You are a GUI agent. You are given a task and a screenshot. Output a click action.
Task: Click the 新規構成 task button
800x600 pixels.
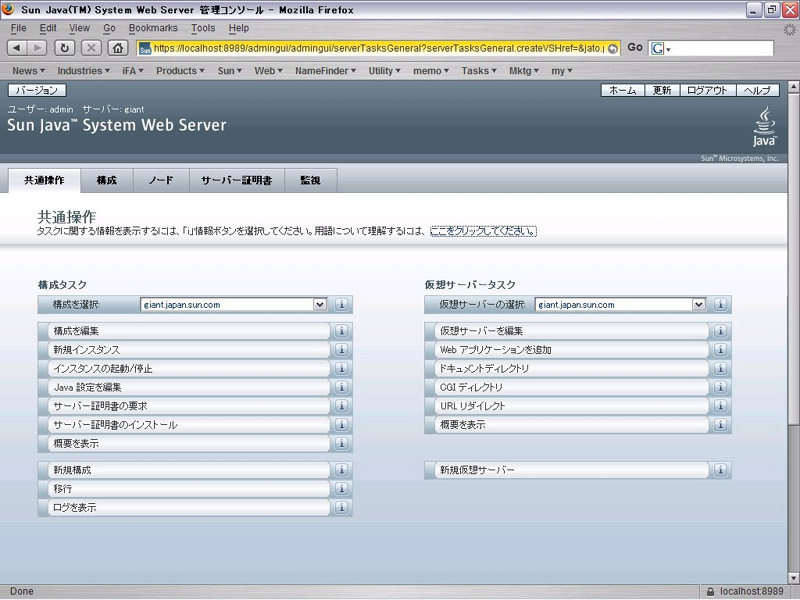coord(189,470)
